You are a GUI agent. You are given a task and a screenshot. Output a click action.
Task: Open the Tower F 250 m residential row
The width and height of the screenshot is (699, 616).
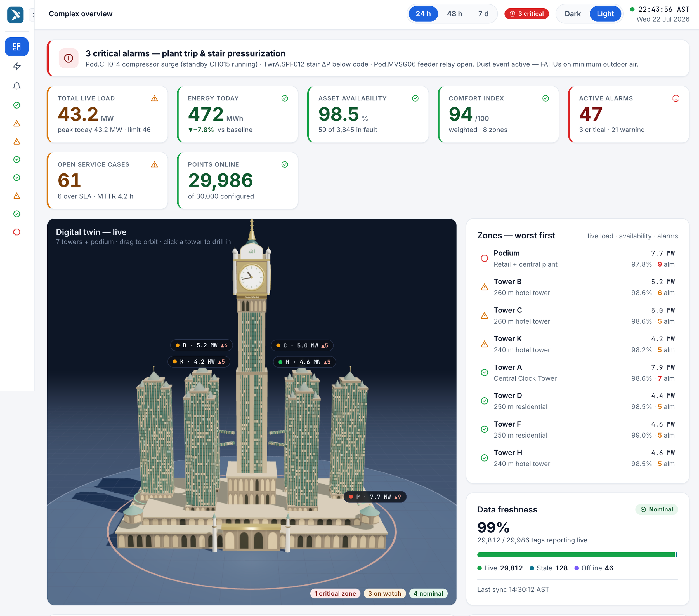tap(578, 429)
